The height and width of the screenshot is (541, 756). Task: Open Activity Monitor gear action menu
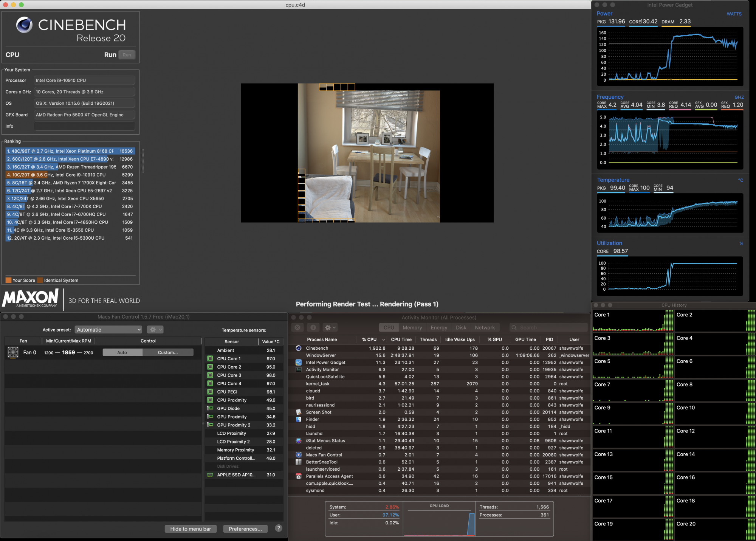330,327
